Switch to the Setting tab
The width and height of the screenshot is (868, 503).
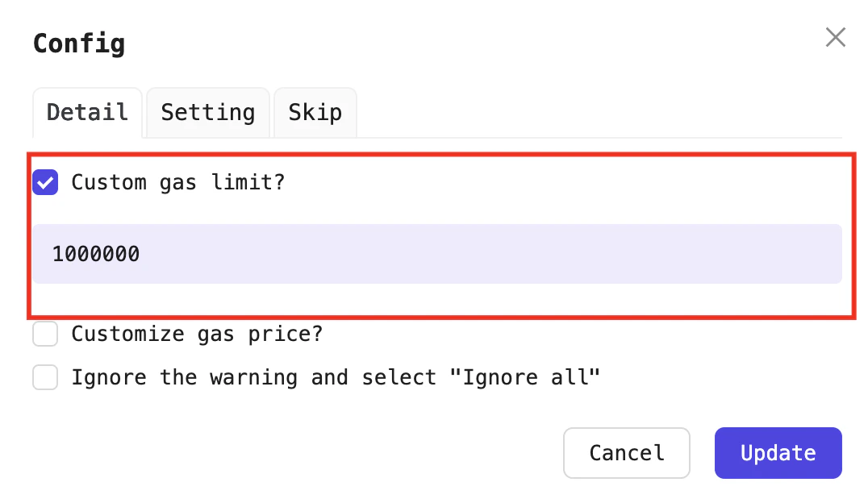(207, 112)
